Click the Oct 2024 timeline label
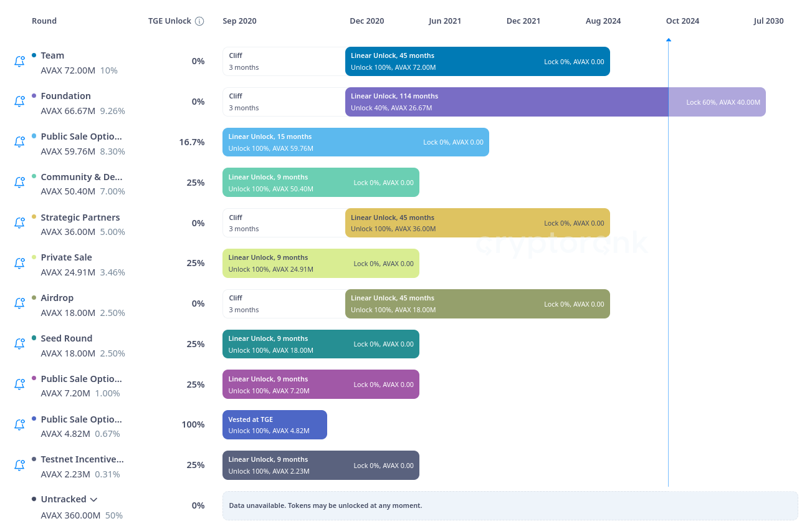 pyautogui.click(x=682, y=21)
